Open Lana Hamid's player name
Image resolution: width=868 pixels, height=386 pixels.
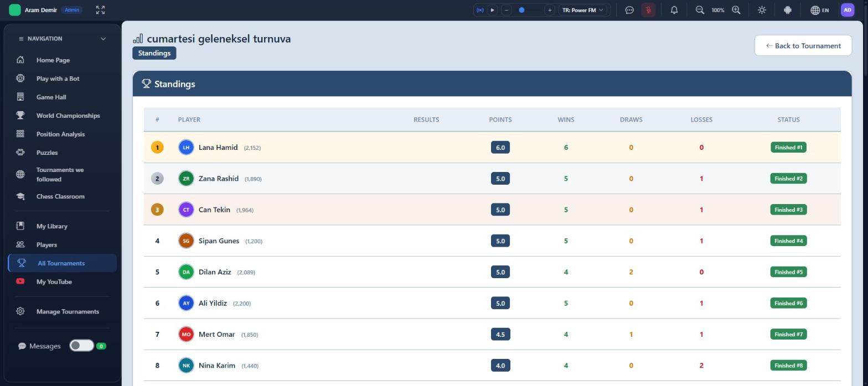click(x=218, y=147)
